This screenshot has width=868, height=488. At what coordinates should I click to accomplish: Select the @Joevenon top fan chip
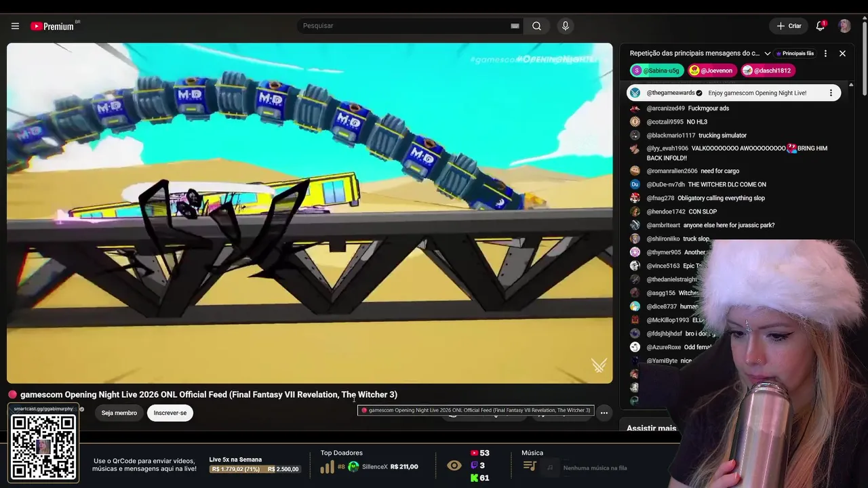(712, 70)
